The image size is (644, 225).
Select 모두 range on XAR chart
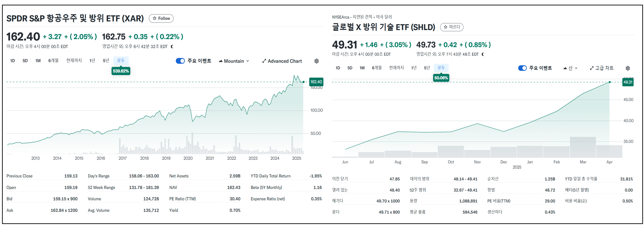(121, 61)
